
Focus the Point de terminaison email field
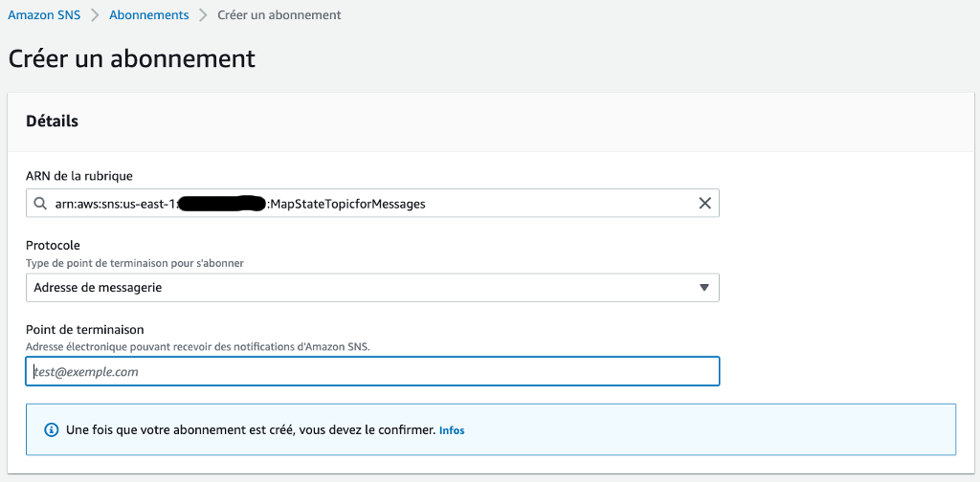coord(372,371)
